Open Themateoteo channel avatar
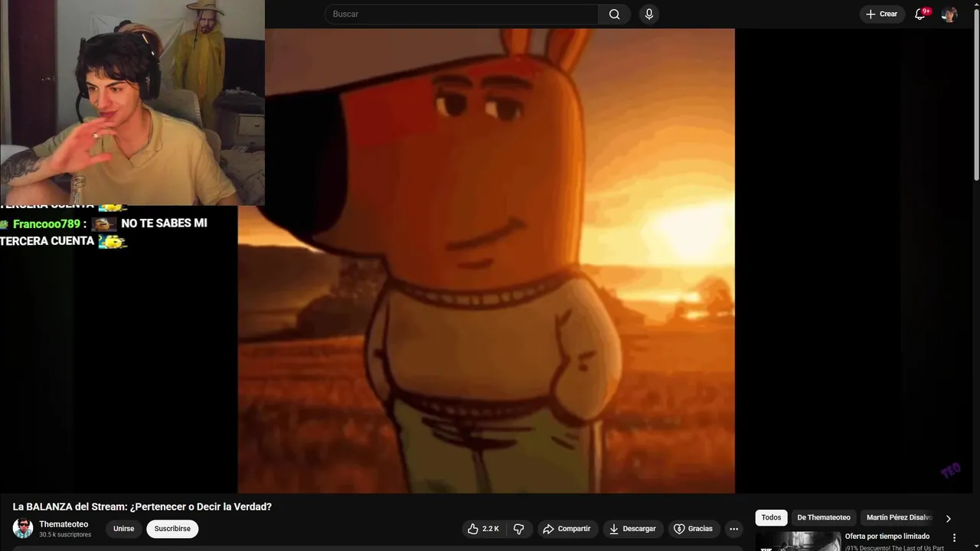Viewport: 980px width, 551px height. click(23, 528)
